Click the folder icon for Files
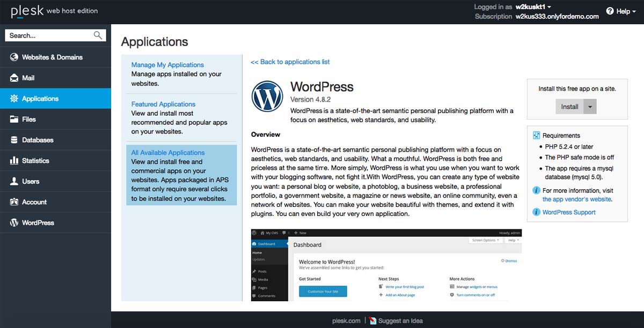This screenshot has width=644, height=328. pyautogui.click(x=14, y=119)
